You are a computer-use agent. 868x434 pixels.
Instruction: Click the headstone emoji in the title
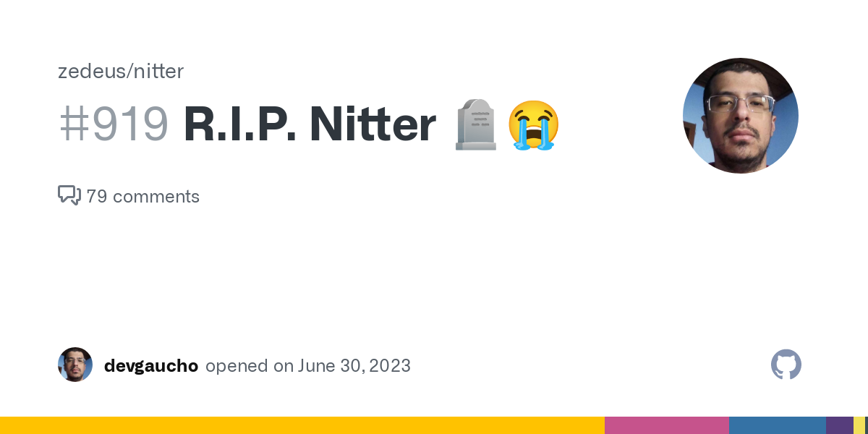[x=475, y=125]
